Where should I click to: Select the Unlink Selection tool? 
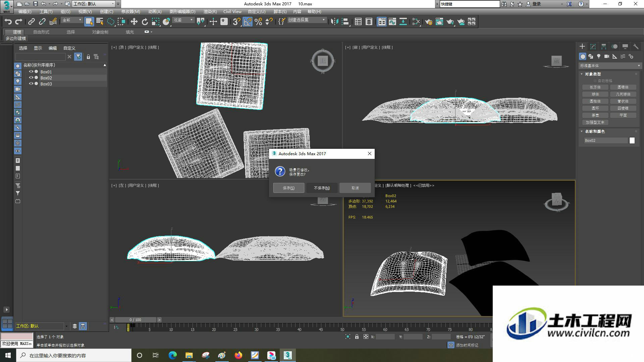(x=42, y=22)
